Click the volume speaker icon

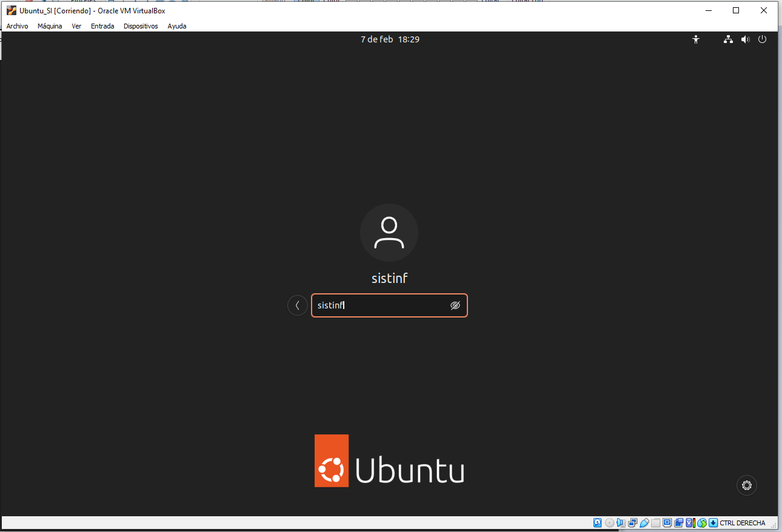[x=745, y=39]
